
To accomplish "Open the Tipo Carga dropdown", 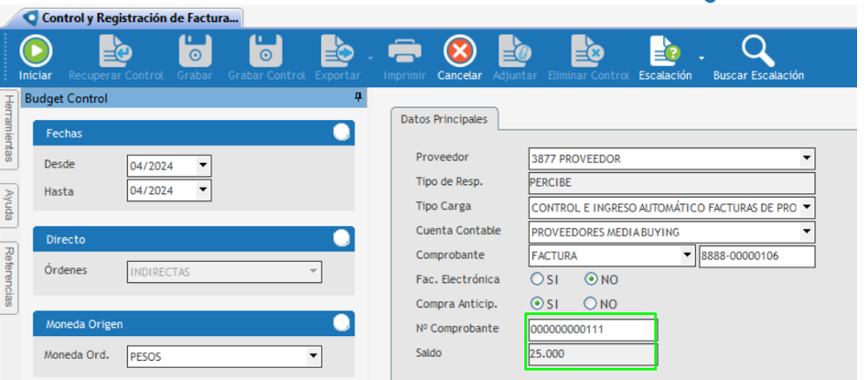I will pos(807,208).
